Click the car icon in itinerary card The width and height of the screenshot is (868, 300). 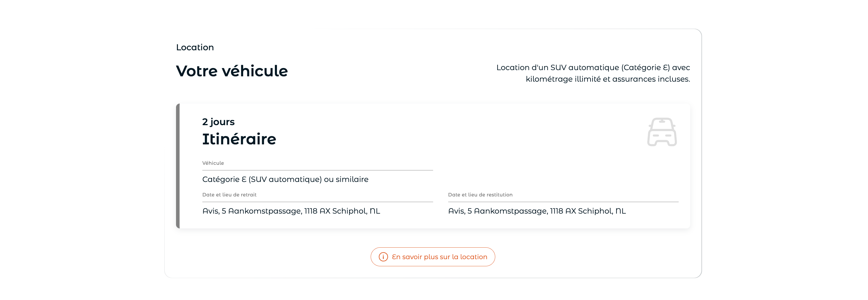pyautogui.click(x=662, y=132)
